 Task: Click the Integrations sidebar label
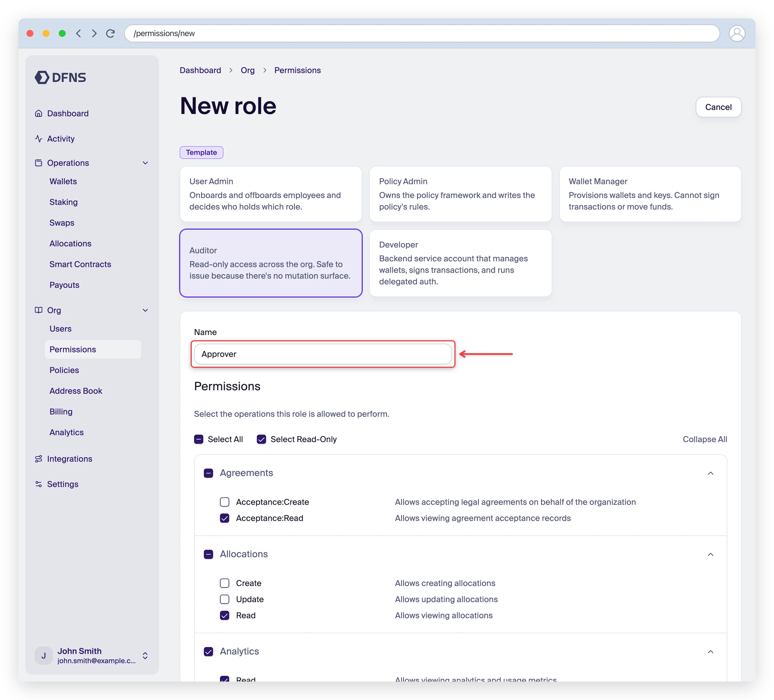69,459
